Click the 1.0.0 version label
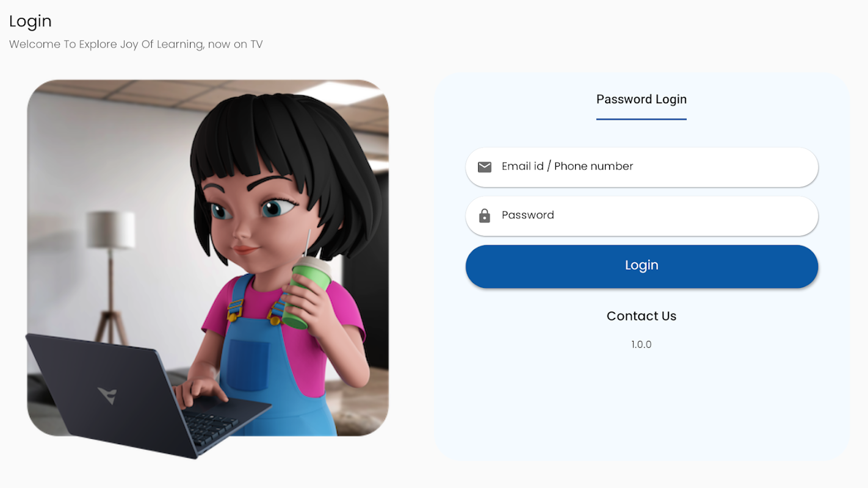This screenshot has height=488, width=868. [x=642, y=345]
